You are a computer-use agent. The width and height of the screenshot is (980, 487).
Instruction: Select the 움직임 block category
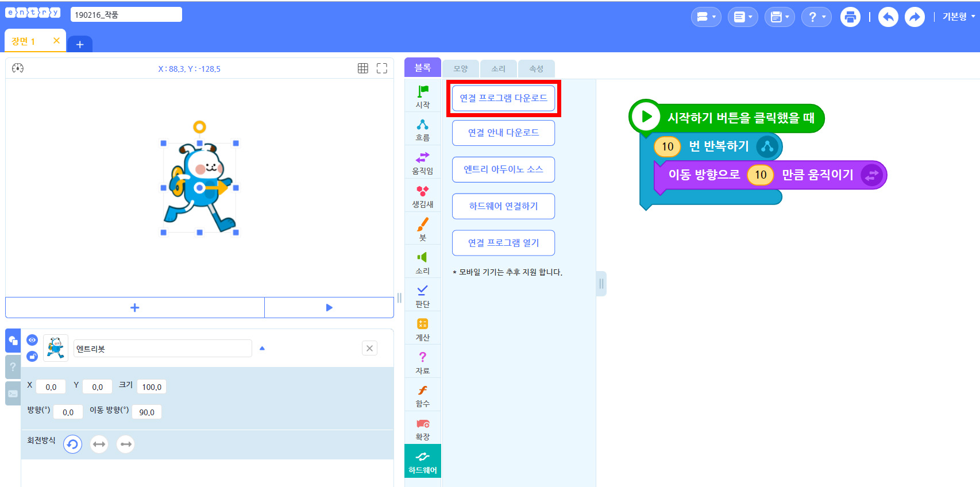coord(423,163)
